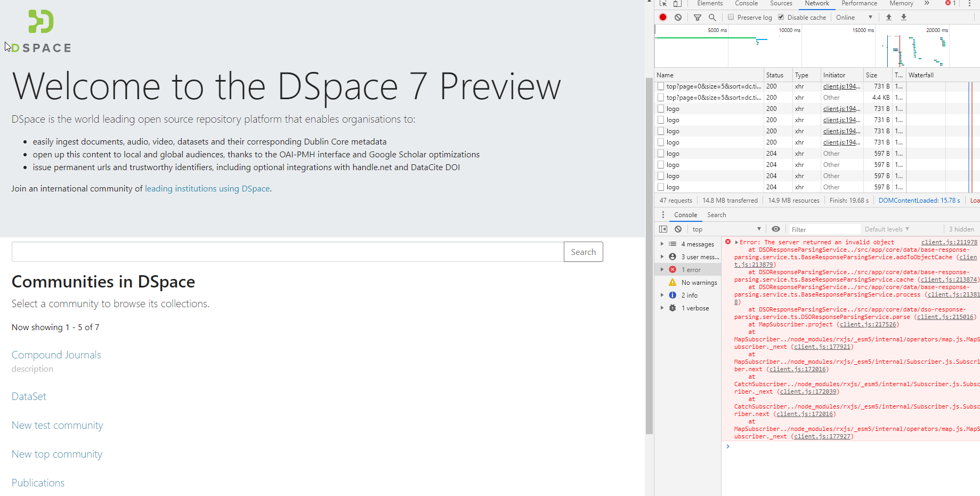This screenshot has height=496, width=980.
Task: Hide the console sidebar
Action: [663, 229]
